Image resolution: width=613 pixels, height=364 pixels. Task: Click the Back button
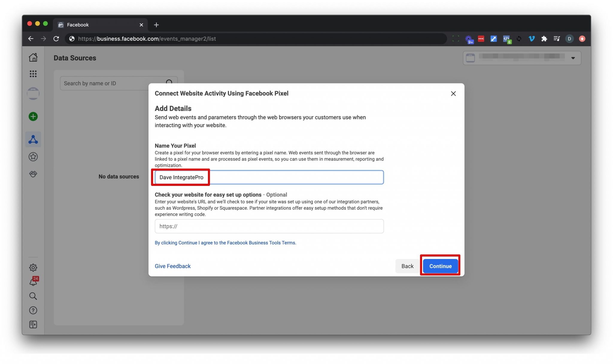pos(407,266)
